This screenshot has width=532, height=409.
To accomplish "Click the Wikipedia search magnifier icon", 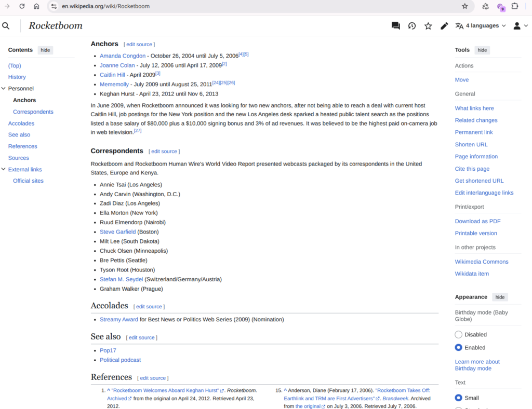I will pos(6,26).
